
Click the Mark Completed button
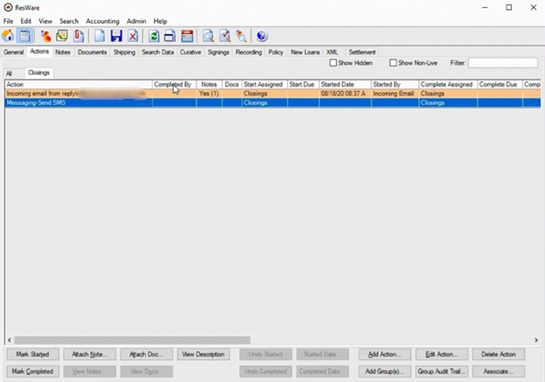click(33, 371)
